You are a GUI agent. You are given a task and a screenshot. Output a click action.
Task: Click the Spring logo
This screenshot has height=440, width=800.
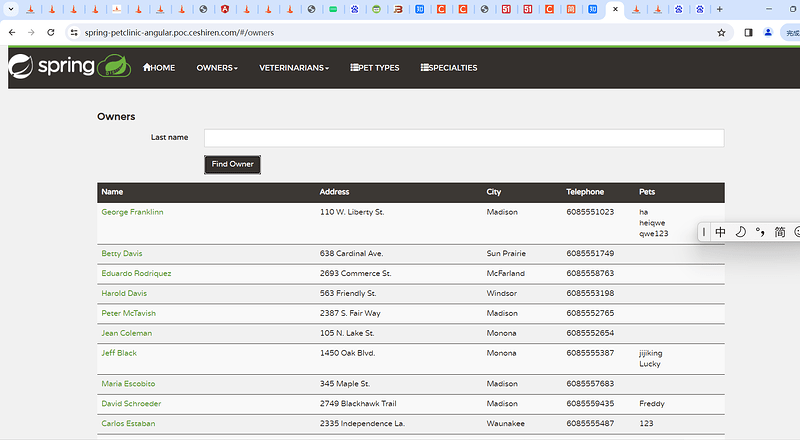coord(52,66)
